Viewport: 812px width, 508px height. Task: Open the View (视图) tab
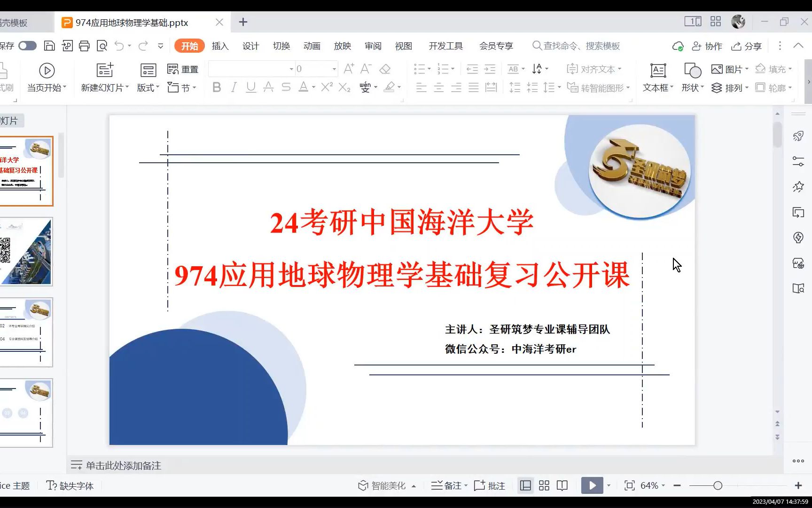tap(403, 46)
